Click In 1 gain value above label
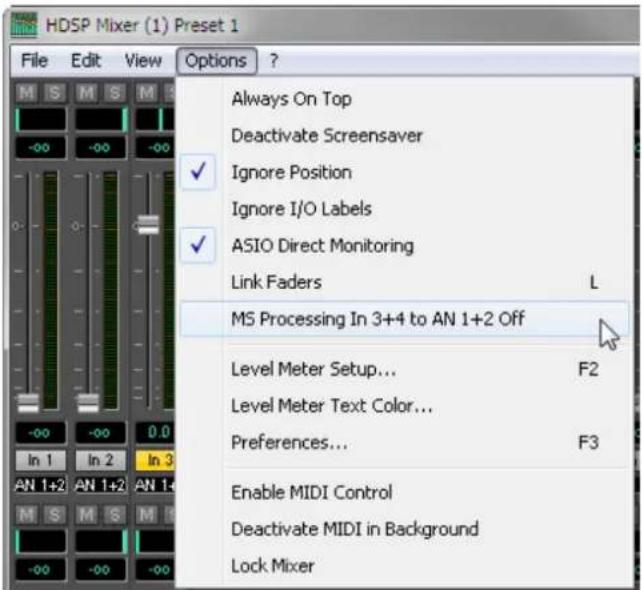This screenshot has width=642, height=590. tap(40, 433)
